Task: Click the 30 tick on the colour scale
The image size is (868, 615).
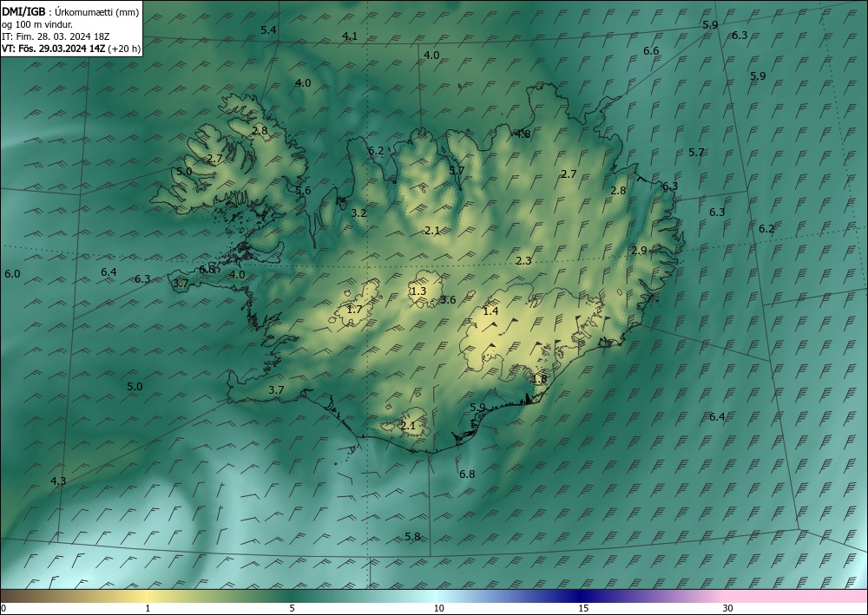Action: (728, 609)
